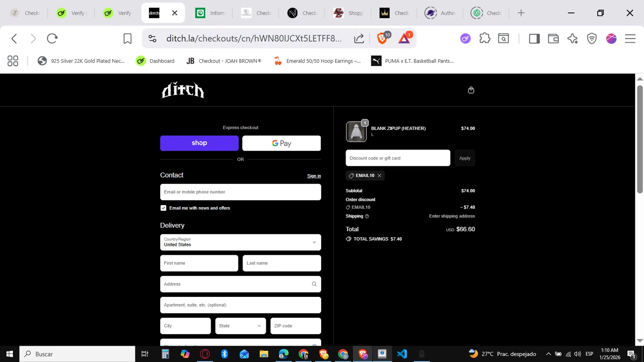Open the bookmarks apps grid icon

pos(13,61)
